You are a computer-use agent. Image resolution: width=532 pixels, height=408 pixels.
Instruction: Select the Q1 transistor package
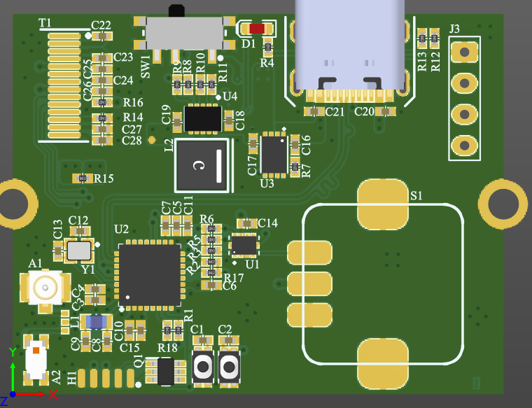[166, 371]
